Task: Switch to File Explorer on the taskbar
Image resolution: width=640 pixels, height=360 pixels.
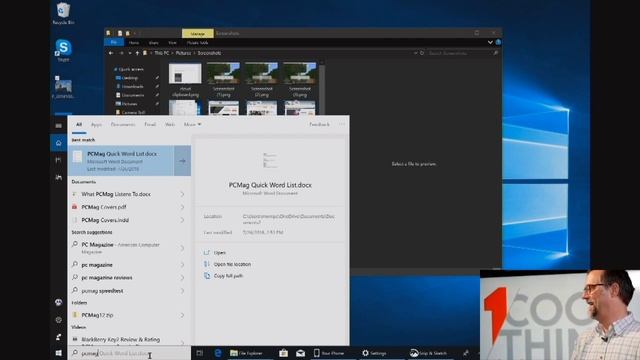Action: pos(247,353)
